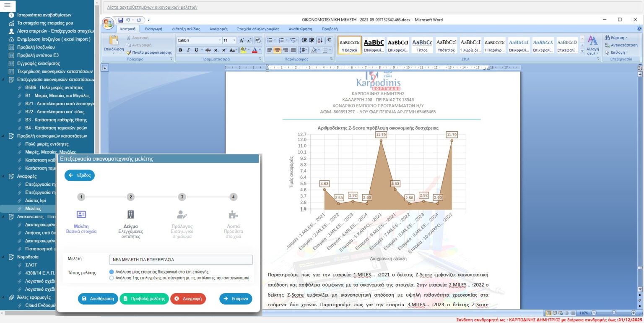This screenshot has width=644, height=323.
Task: Click the Italic formatting icon
Action: click(x=188, y=50)
